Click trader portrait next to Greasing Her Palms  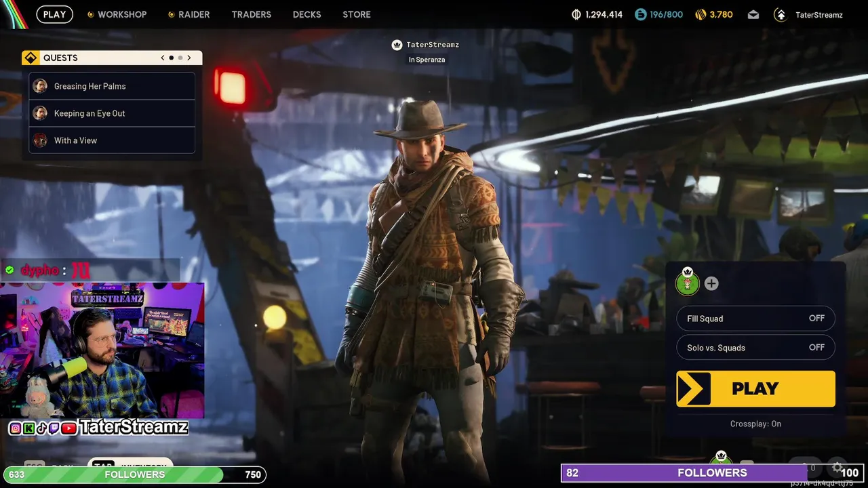pos(40,86)
